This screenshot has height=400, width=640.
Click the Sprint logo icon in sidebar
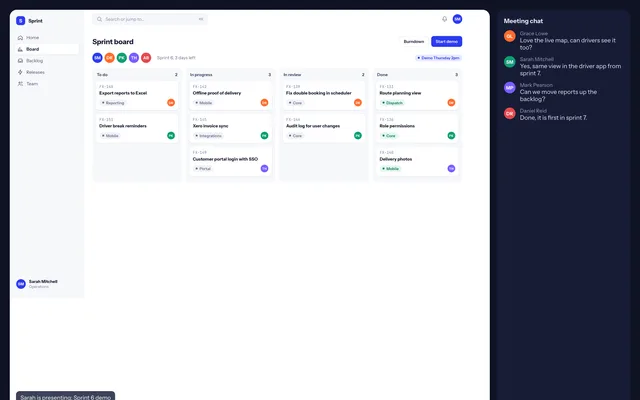tap(20, 21)
